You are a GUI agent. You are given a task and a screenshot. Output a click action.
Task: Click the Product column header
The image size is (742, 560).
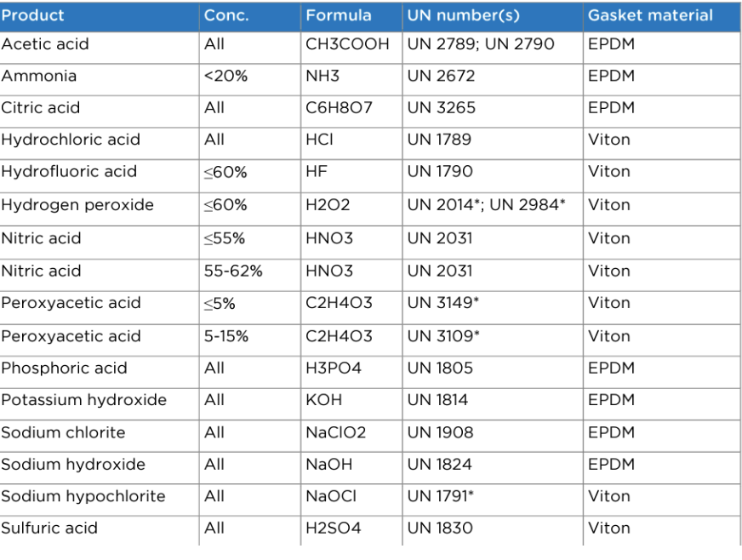[100, 17]
